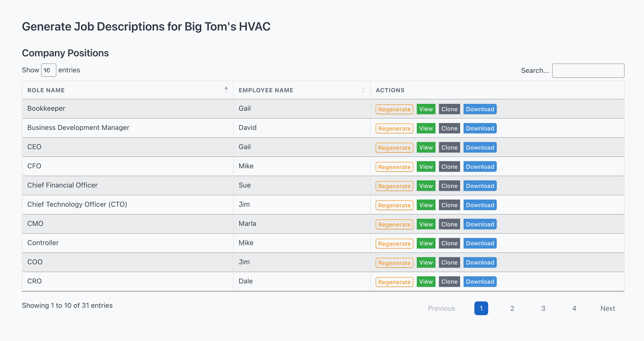
Task: Regenerate the COO job description
Action: [394, 263]
